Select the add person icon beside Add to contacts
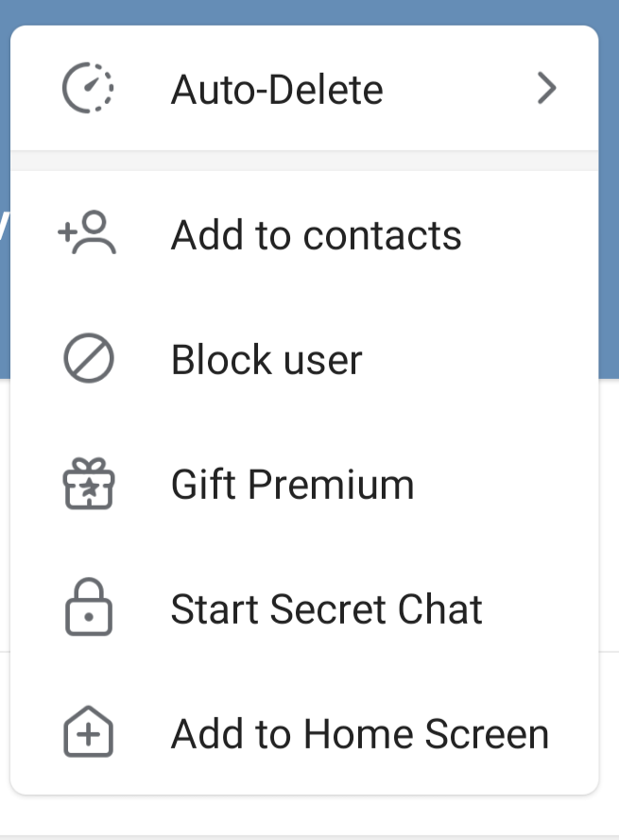The image size is (619, 840). 87,234
